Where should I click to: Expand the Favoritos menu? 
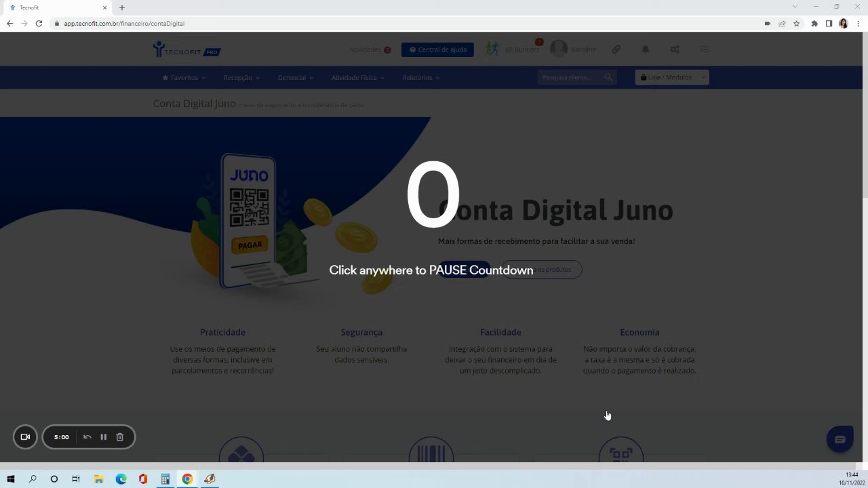pos(184,78)
